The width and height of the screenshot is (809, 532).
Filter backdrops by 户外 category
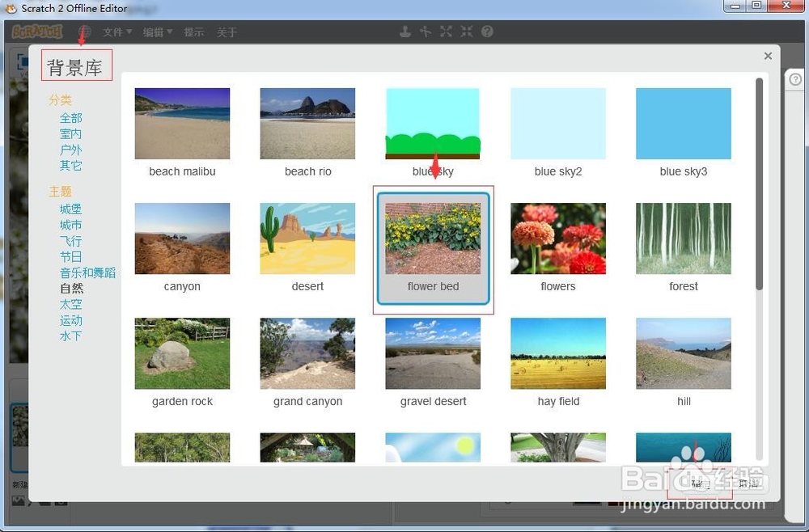pyautogui.click(x=70, y=150)
